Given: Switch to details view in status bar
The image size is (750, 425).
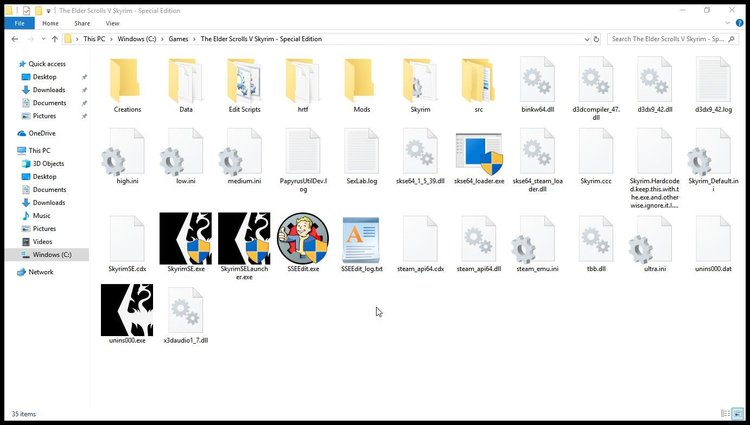Looking at the screenshot, I should [x=725, y=414].
